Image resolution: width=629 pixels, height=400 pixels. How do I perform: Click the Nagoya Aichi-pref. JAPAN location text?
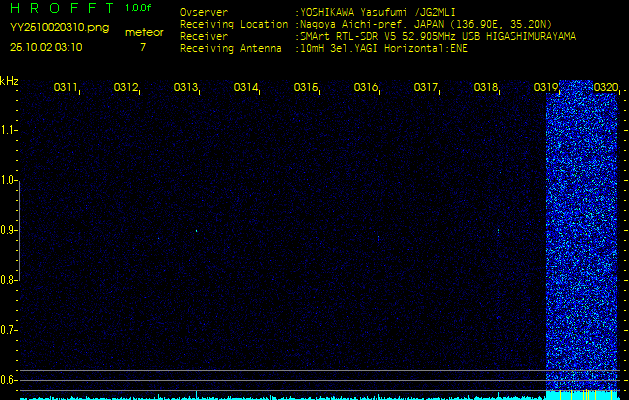pos(426,24)
